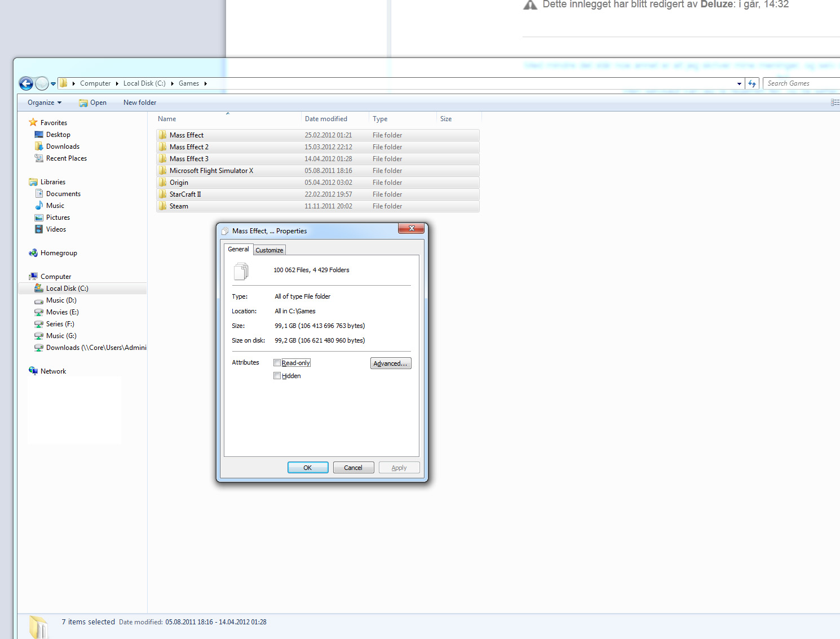Toggle the Read-only attribute checkbox
The image size is (840, 639).
(x=277, y=363)
